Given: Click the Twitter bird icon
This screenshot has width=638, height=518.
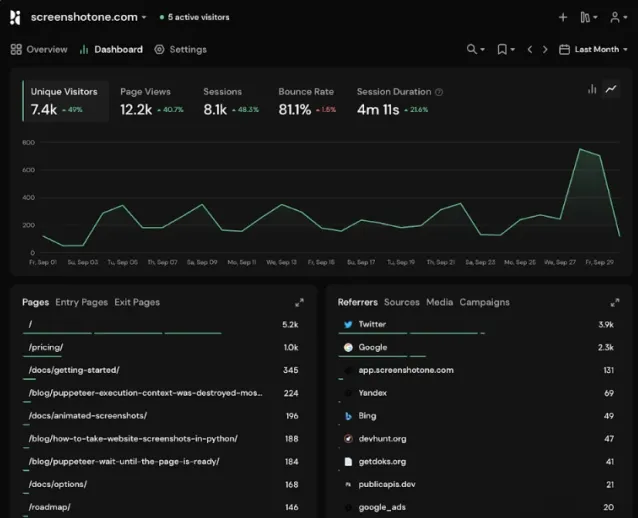Looking at the screenshot, I should pos(348,324).
